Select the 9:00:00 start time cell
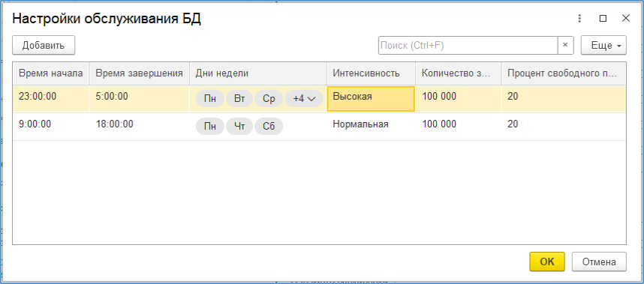The width and height of the screenshot is (644, 284). (51, 127)
